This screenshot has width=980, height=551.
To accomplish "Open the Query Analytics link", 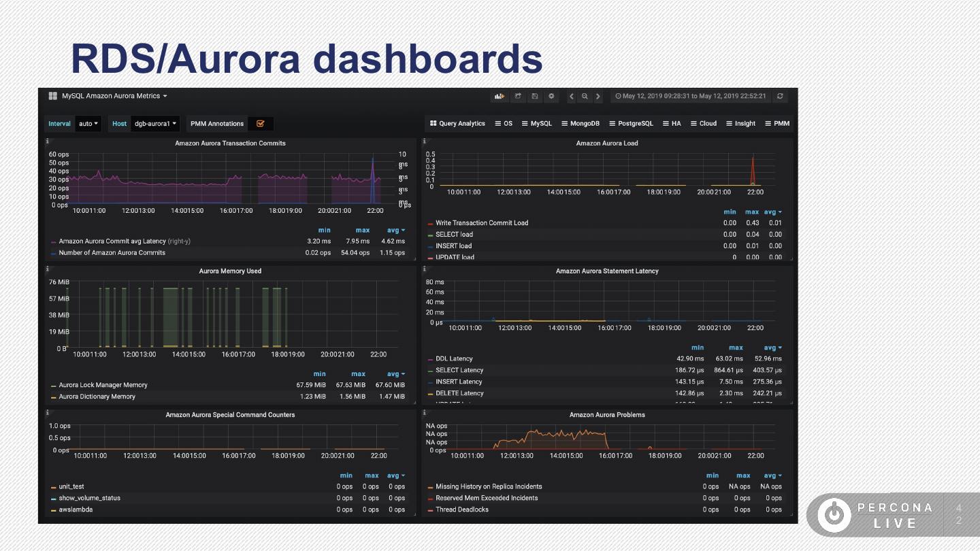I will pos(457,124).
